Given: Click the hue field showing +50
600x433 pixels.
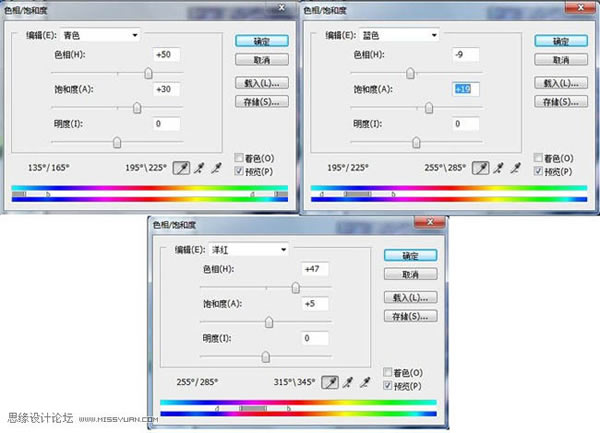Looking at the screenshot, I should (166, 55).
